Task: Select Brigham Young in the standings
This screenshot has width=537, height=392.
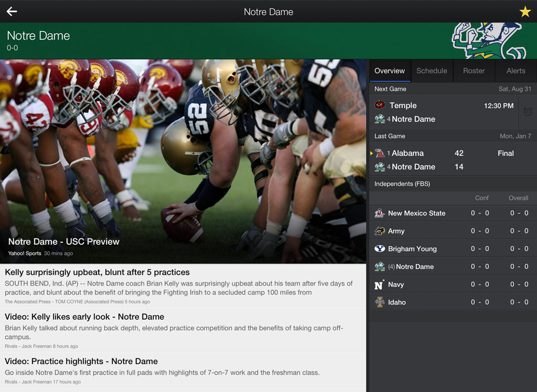Action: pos(412,249)
